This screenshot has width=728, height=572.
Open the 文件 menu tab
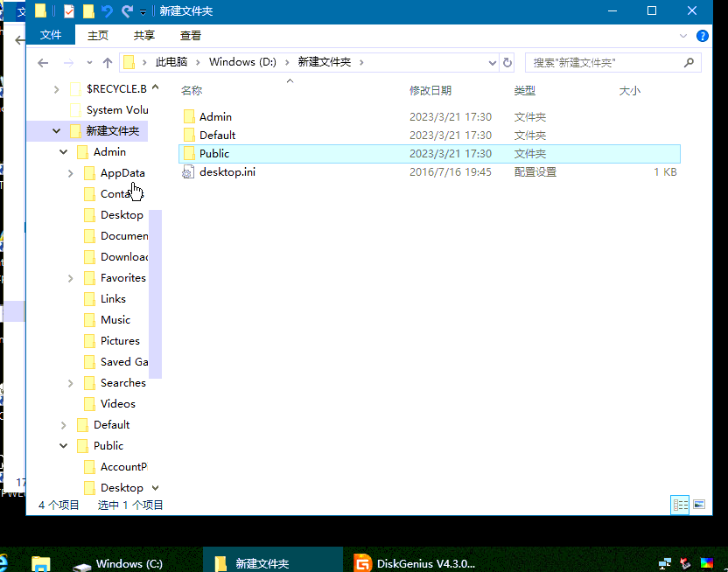point(51,36)
